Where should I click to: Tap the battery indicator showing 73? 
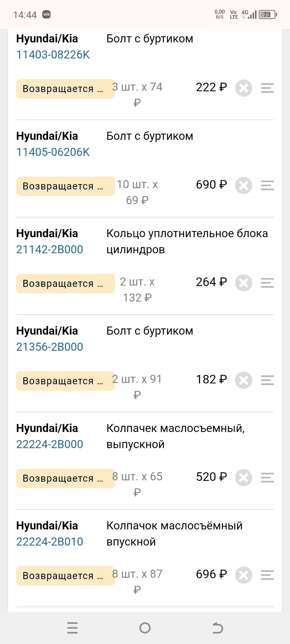[x=267, y=14]
